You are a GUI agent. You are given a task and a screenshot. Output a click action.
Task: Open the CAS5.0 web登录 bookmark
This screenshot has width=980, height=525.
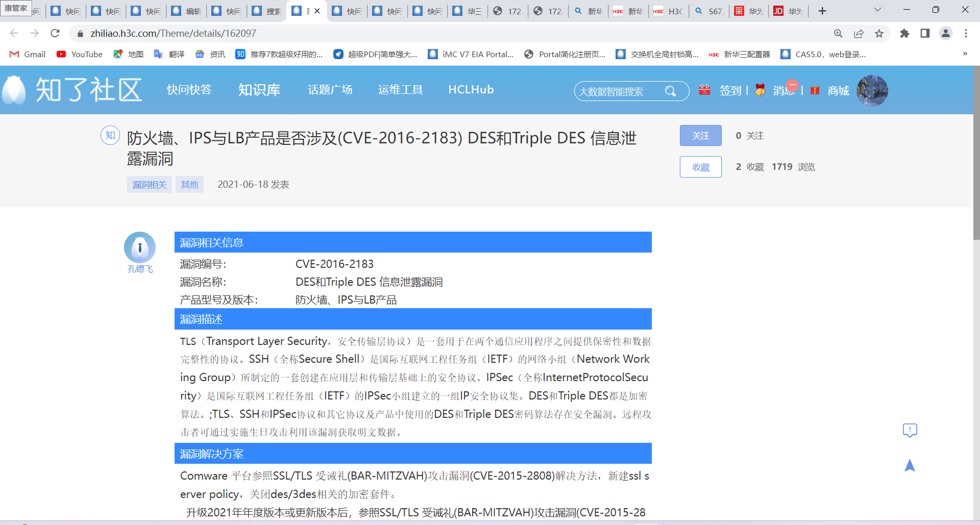pos(823,54)
